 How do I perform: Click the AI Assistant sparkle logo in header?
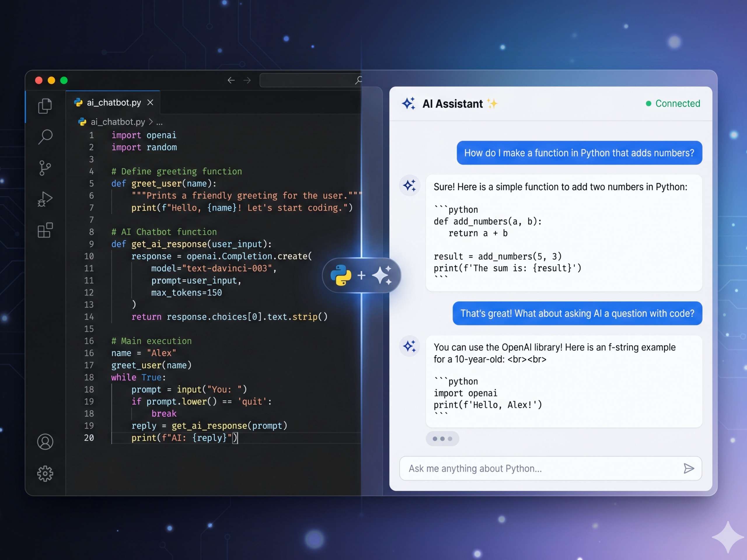pyautogui.click(x=409, y=103)
